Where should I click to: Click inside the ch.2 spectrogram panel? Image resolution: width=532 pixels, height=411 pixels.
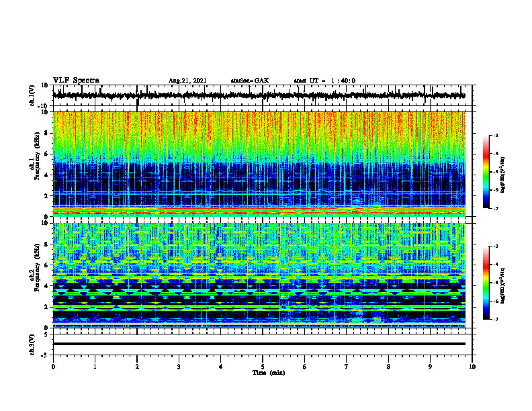pos(259,275)
